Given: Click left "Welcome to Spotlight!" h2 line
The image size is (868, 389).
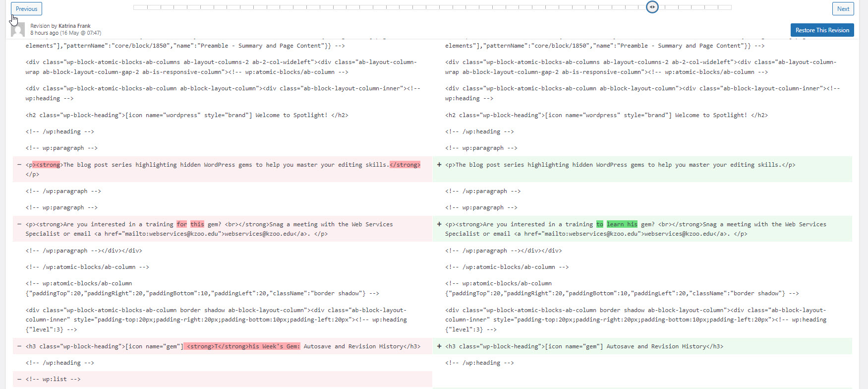Looking at the screenshot, I should tap(187, 115).
